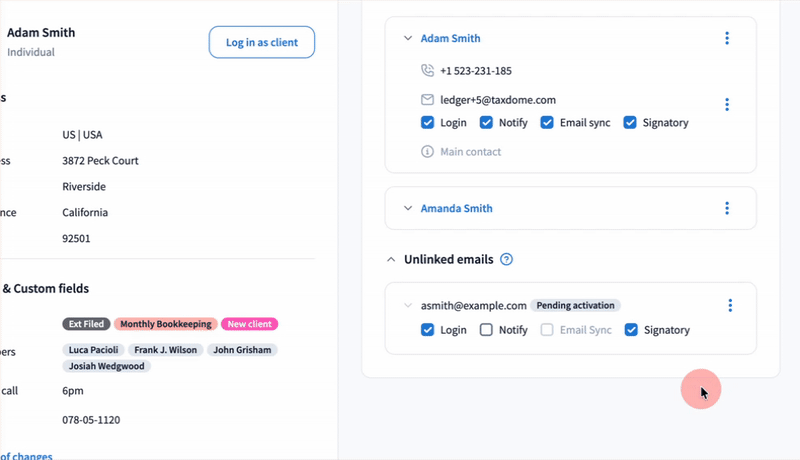Open the Amanda Smith contact link

point(456,208)
